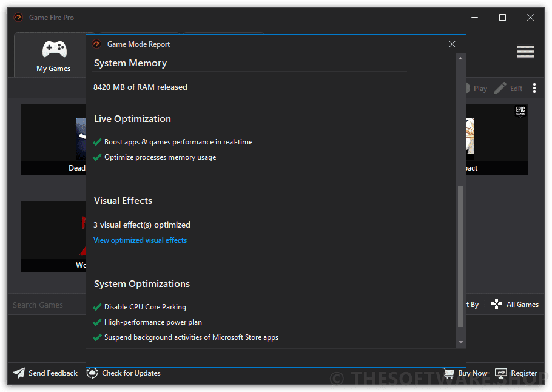The width and height of the screenshot is (552, 392).
Task: Click Check for Updates
Action: [131, 373]
